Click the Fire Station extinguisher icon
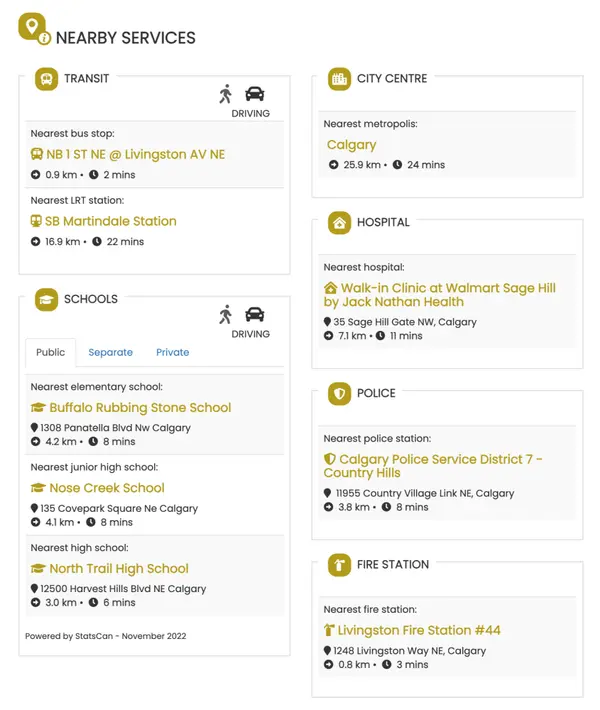The width and height of the screenshot is (600, 710). coord(339,565)
